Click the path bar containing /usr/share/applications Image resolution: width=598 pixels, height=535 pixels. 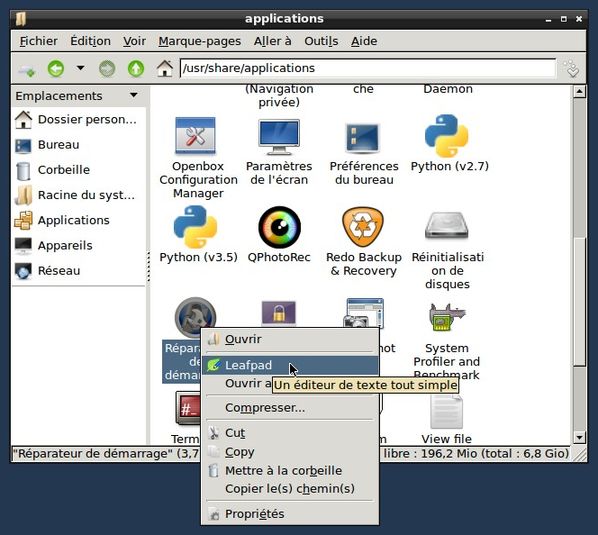(x=368, y=68)
